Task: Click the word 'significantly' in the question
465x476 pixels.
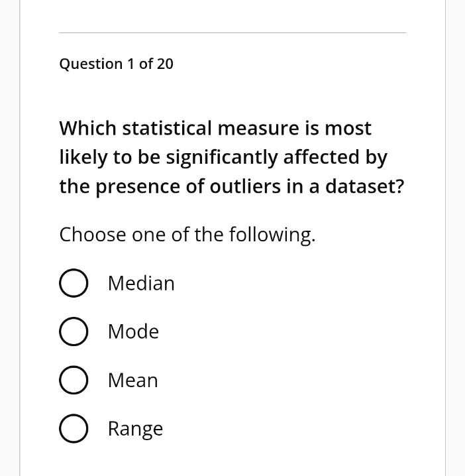Action: pos(221,158)
